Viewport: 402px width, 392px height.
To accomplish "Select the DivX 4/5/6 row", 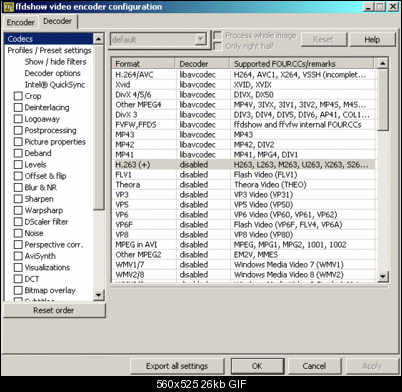I will point(244,95).
